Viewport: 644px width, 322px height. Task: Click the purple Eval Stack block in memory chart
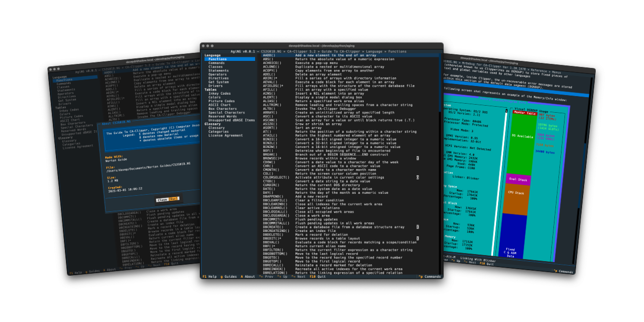[518, 179]
